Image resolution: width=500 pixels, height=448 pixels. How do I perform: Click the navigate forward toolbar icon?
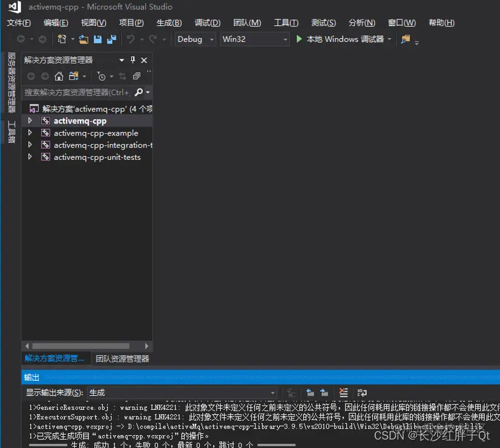pos(42,39)
